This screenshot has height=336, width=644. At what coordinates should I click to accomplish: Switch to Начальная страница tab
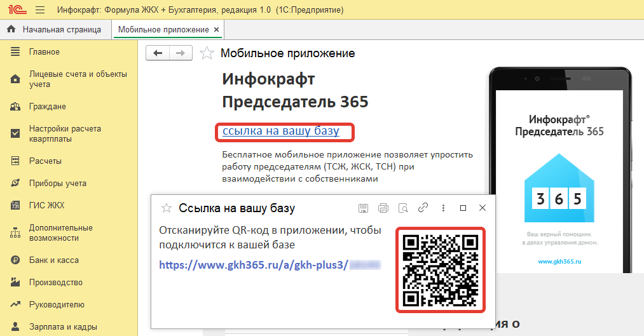[x=61, y=29]
